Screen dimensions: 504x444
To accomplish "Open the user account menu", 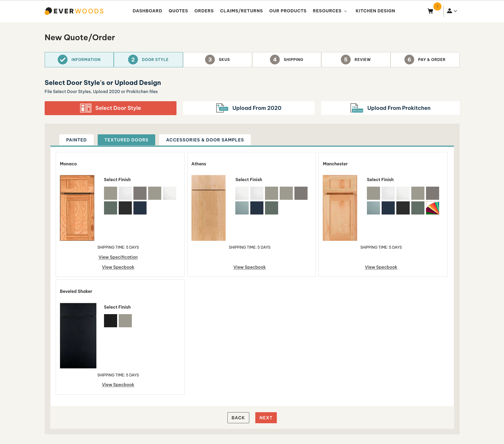I will click(452, 11).
